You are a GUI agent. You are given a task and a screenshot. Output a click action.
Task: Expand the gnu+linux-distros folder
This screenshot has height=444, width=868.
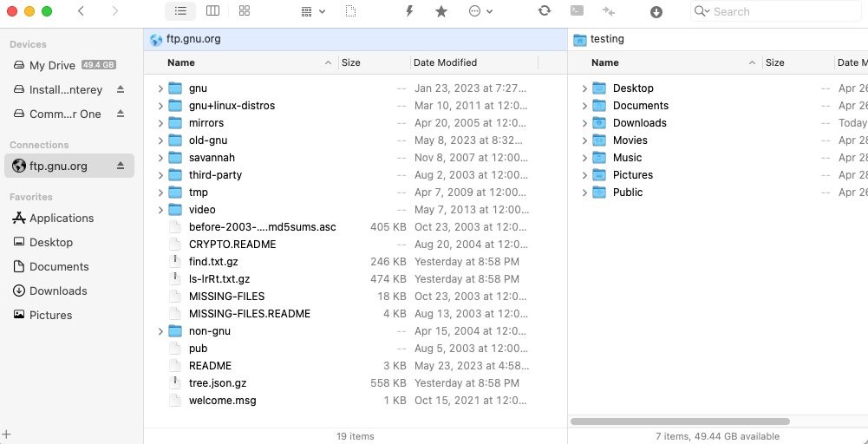160,106
